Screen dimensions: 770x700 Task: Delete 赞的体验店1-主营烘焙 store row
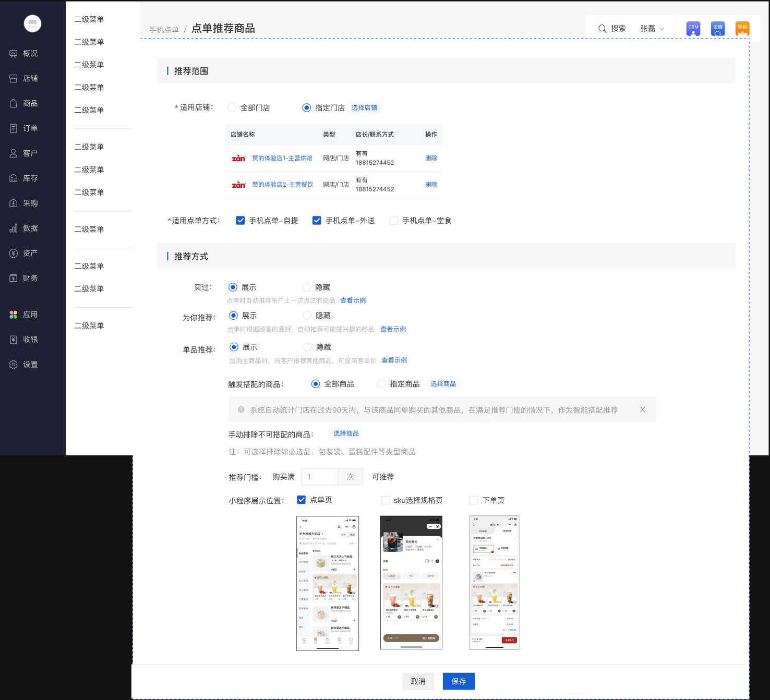click(431, 158)
